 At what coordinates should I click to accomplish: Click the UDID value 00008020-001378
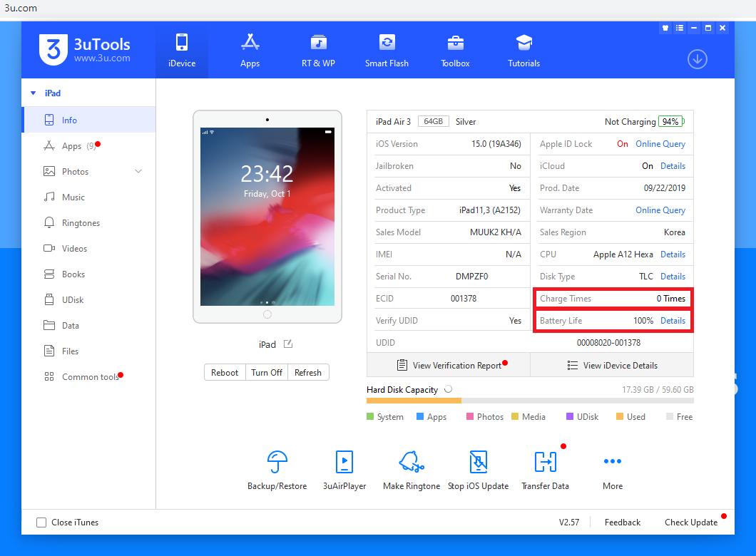click(x=608, y=343)
